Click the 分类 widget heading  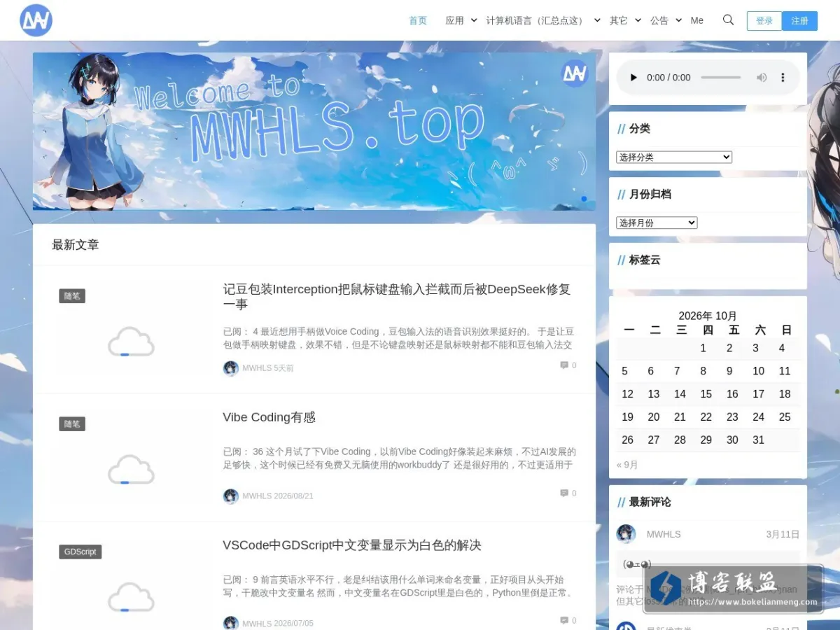tap(640, 129)
